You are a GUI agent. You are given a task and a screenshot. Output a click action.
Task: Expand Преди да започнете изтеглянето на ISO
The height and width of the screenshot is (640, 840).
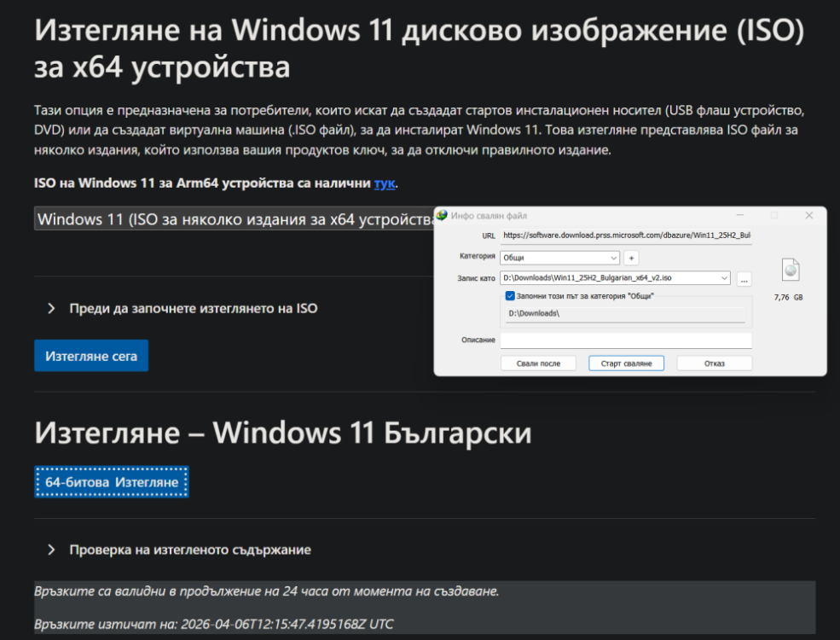click(182, 308)
